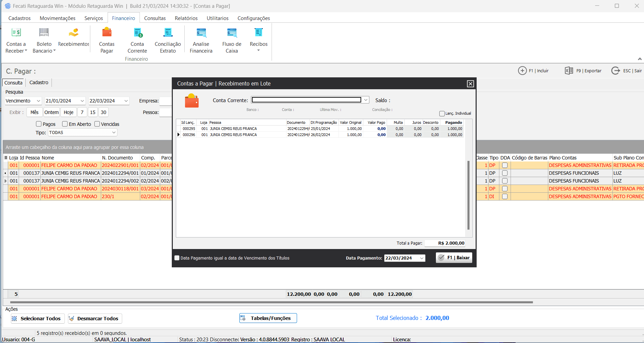Switch to the Cadastro tab

(x=39, y=82)
